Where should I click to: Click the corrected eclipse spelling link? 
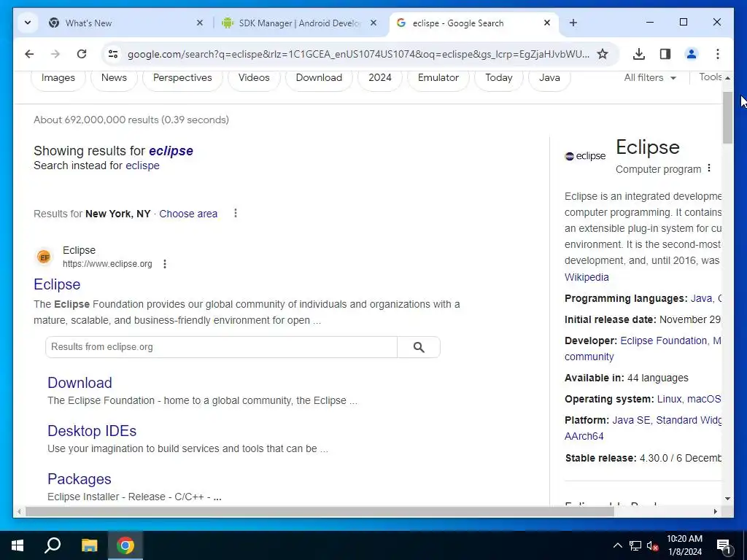[171, 151]
